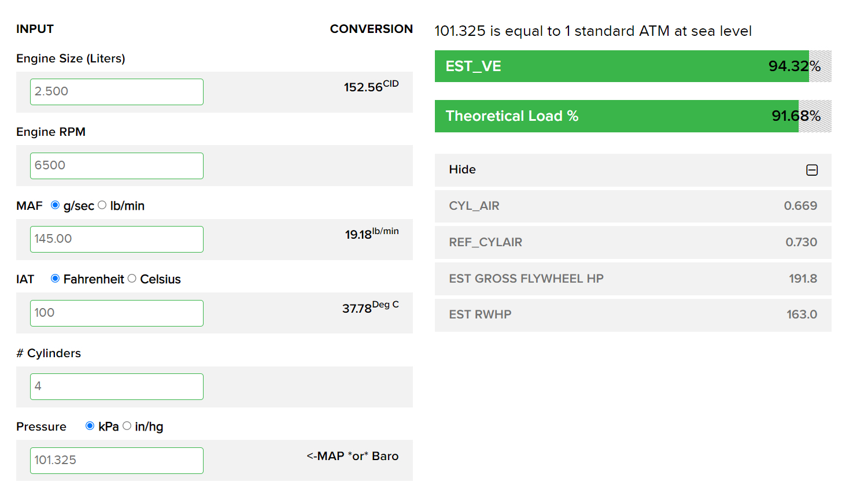Screen dimensions: 853x504
Task: Focus the number of Cylinders field
Action: pyautogui.click(x=116, y=387)
